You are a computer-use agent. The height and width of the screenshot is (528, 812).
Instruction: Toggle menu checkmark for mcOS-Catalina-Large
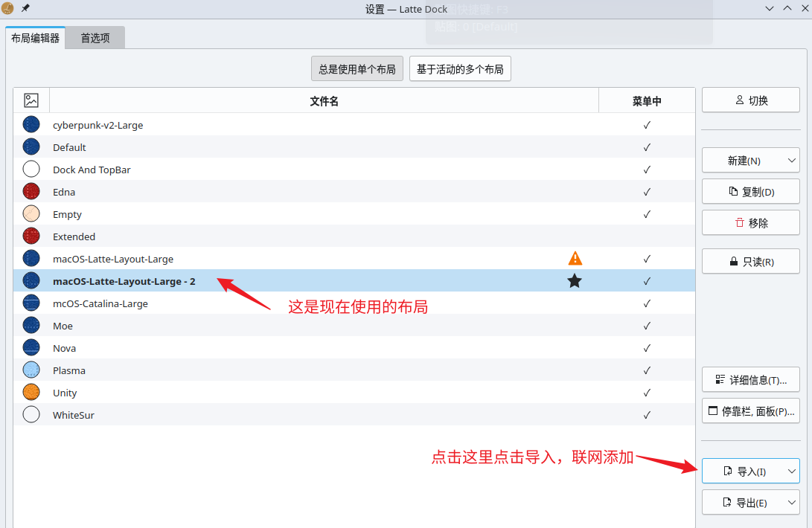point(647,303)
